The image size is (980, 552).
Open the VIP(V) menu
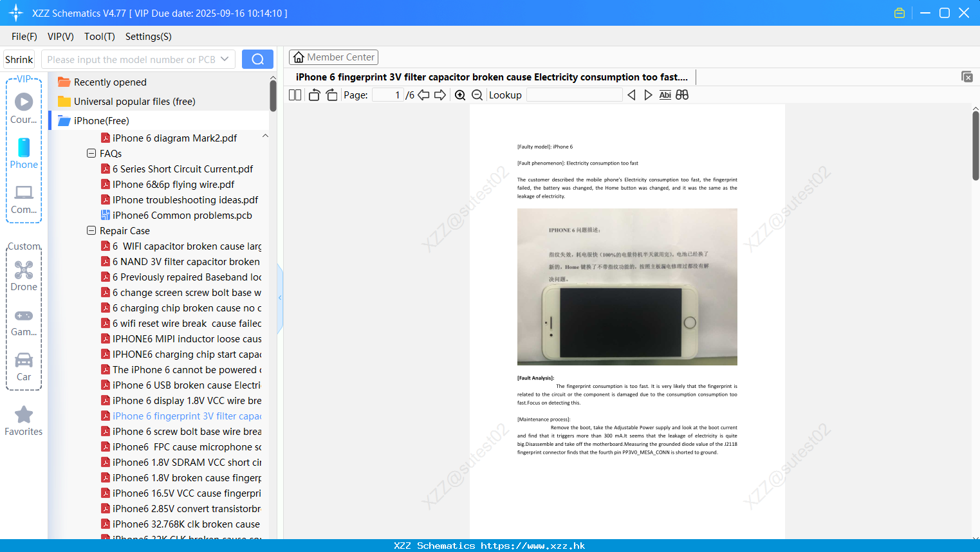[60, 37]
